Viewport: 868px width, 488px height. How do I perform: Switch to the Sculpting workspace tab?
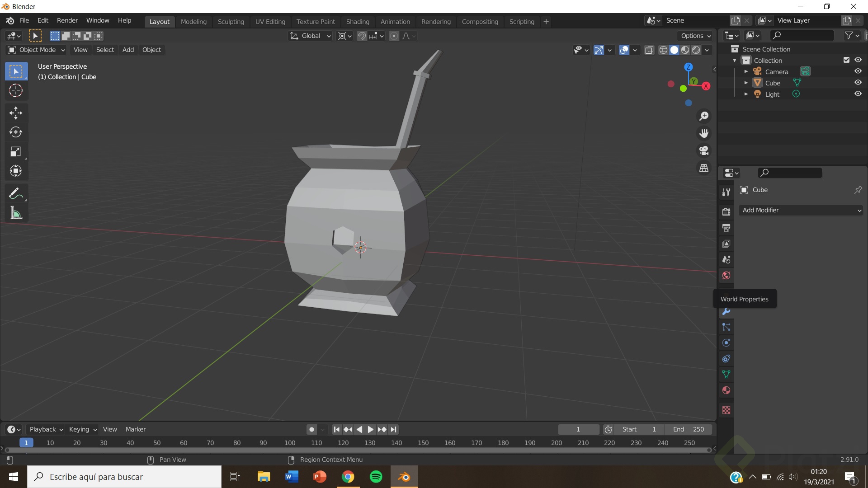(231, 22)
